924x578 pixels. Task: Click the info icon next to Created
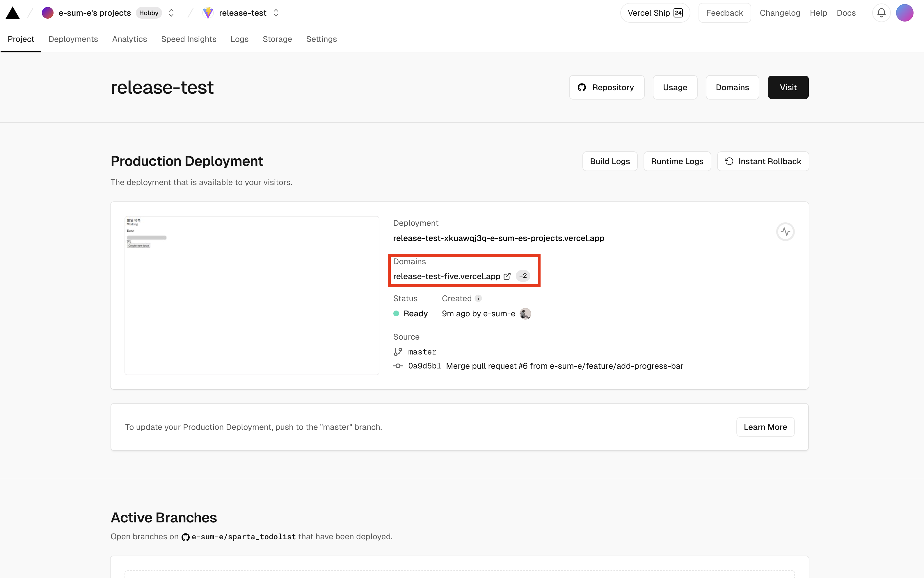pos(478,299)
